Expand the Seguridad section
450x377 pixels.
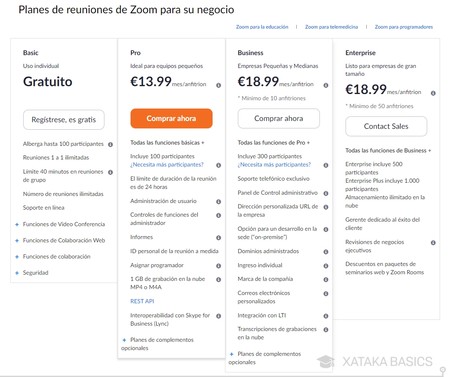(32, 273)
